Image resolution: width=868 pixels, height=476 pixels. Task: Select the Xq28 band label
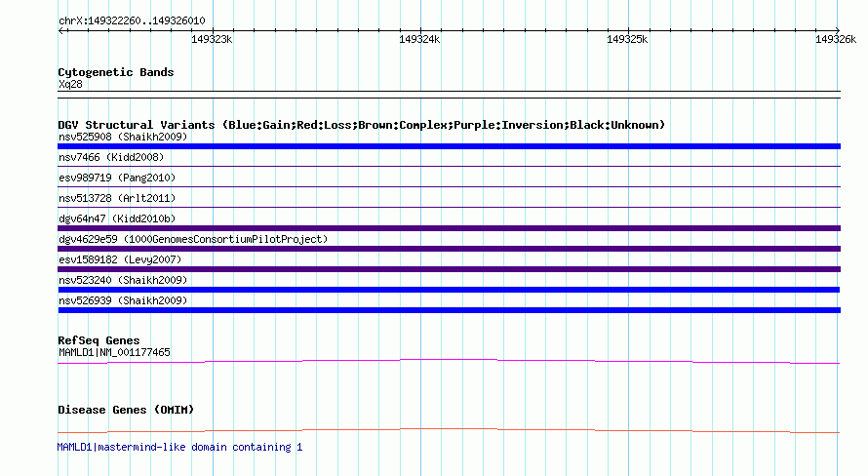point(70,84)
